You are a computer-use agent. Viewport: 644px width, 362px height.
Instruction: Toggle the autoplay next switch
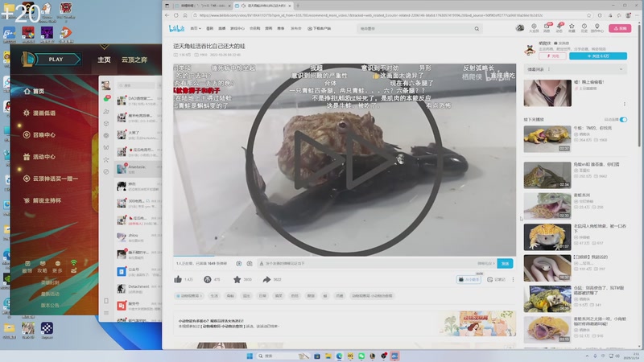623,119
